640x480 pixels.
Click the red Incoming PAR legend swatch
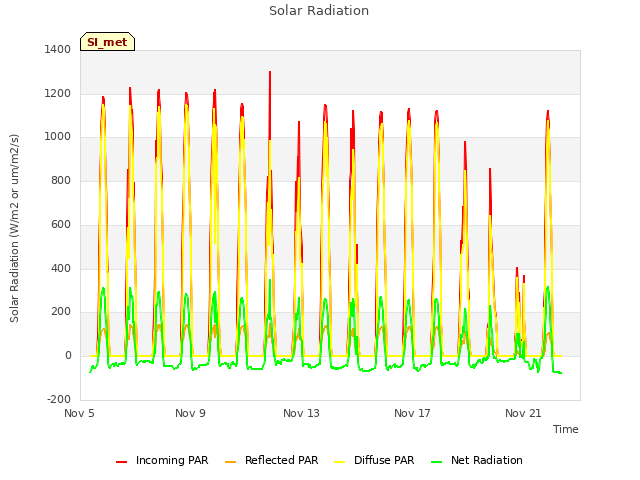click(x=121, y=462)
